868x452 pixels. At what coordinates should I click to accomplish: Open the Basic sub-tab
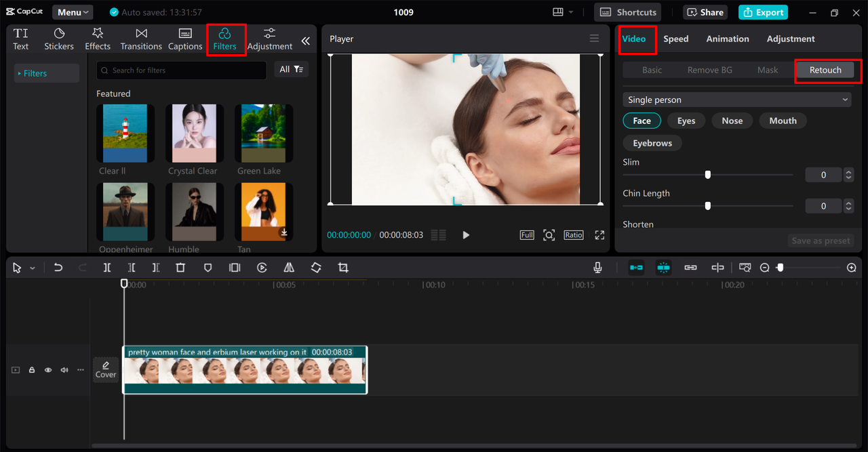(652, 70)
